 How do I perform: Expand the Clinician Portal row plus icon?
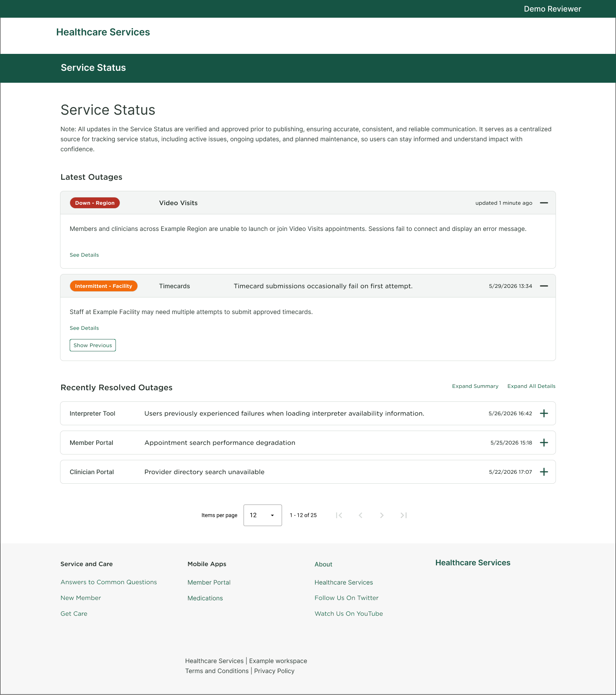[x=544, y=472]
